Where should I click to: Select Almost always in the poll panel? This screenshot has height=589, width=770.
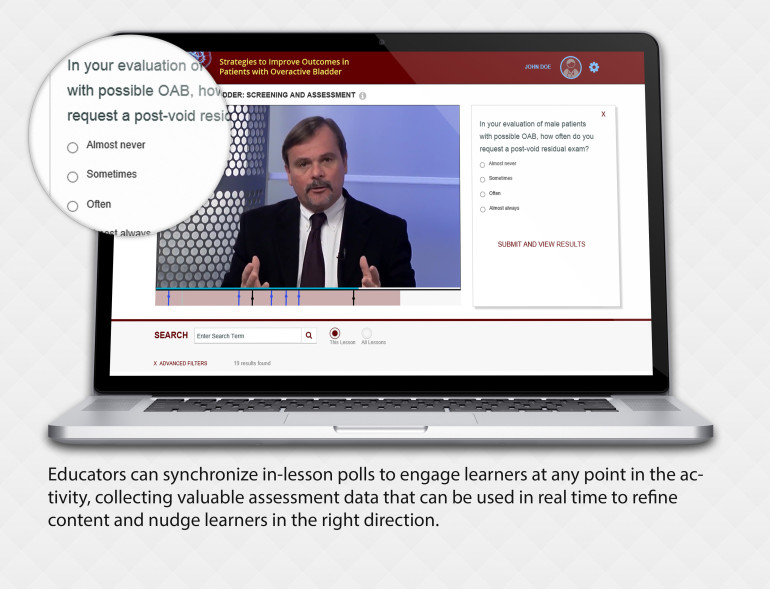482,210
